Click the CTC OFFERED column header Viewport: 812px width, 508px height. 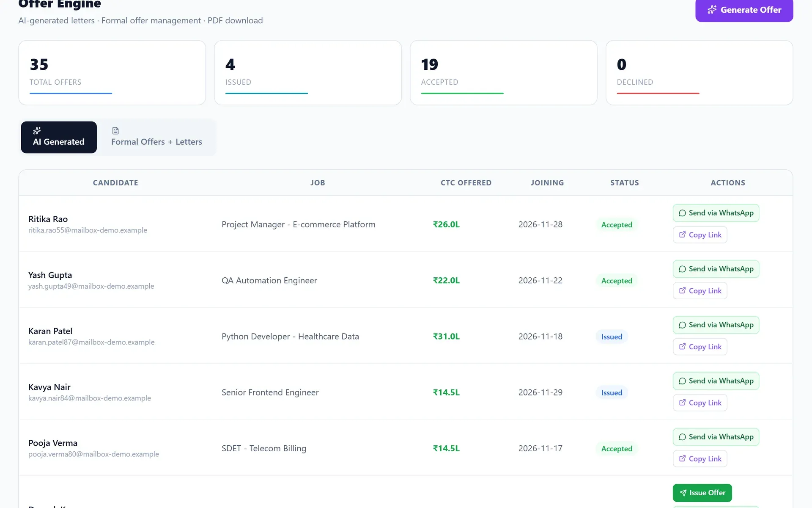pyautogui.click(x=466, y=183)
